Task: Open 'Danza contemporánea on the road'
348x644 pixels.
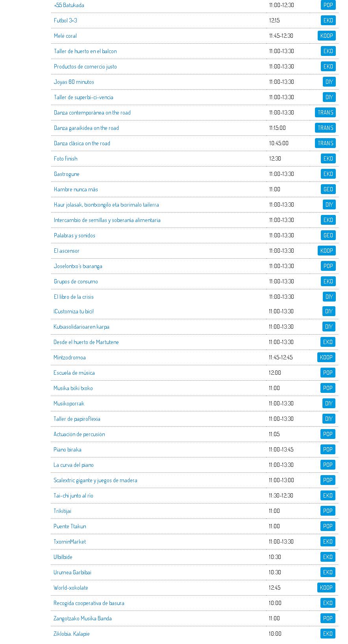Action: click(92, 113)
